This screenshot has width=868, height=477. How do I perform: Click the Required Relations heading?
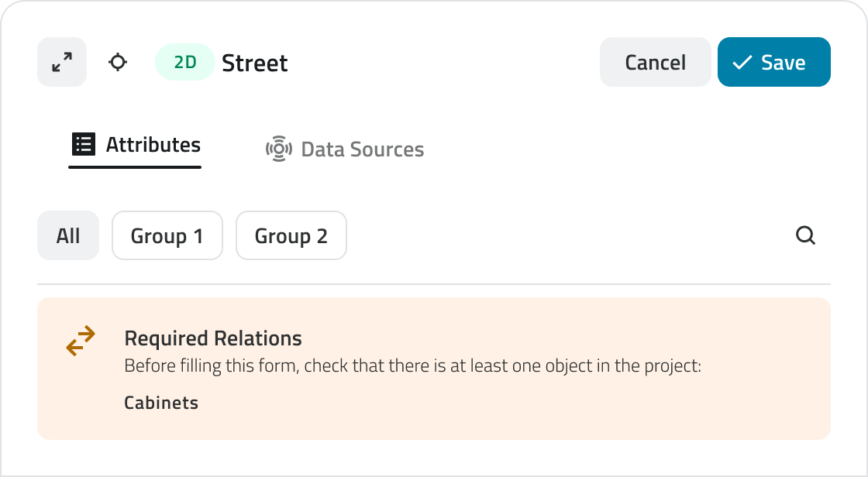coord(213,338)
